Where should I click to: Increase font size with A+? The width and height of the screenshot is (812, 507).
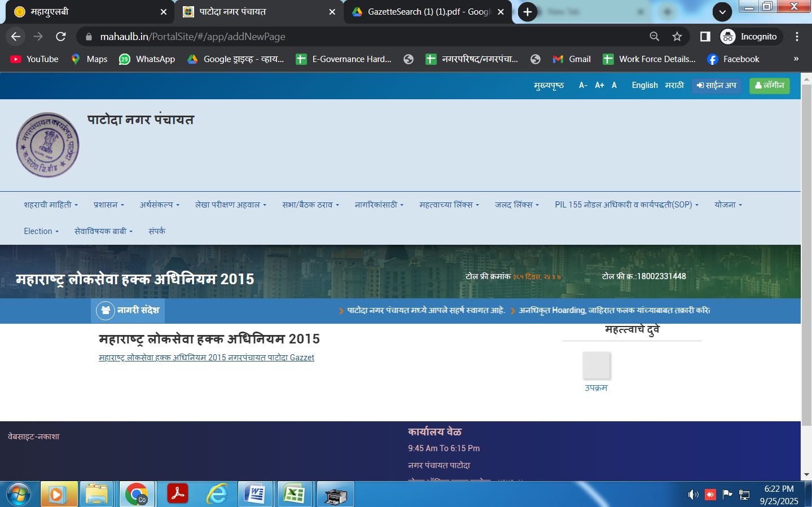pyautogui.click(x=599, y=85)
